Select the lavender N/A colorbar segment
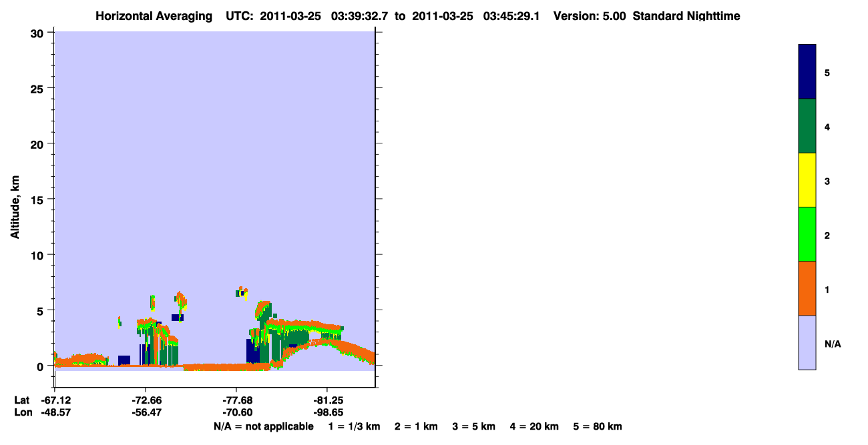The height and width of the screenshot is (445, 868). coord(807,342)
